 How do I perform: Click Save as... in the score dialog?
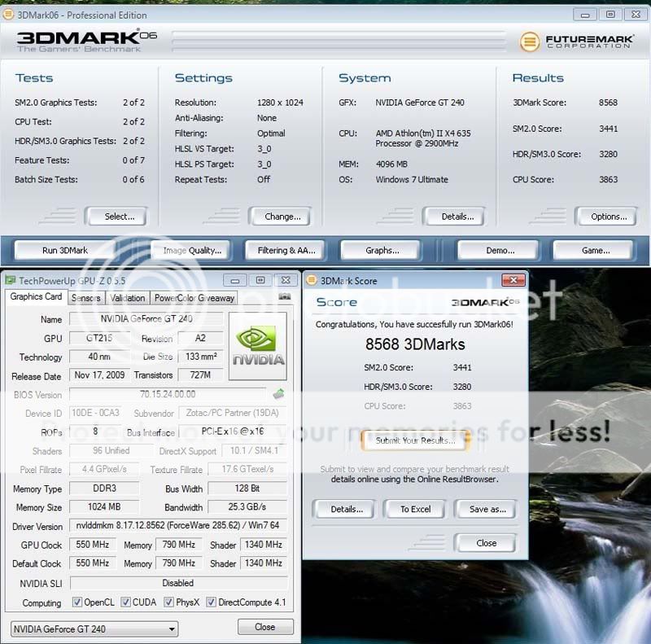click(485, 509)
